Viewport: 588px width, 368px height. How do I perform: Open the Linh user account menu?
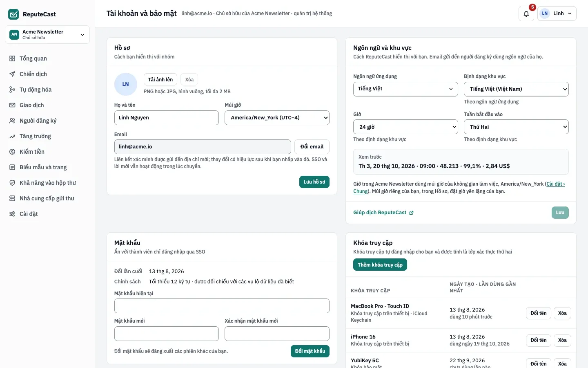pos(557,13)
